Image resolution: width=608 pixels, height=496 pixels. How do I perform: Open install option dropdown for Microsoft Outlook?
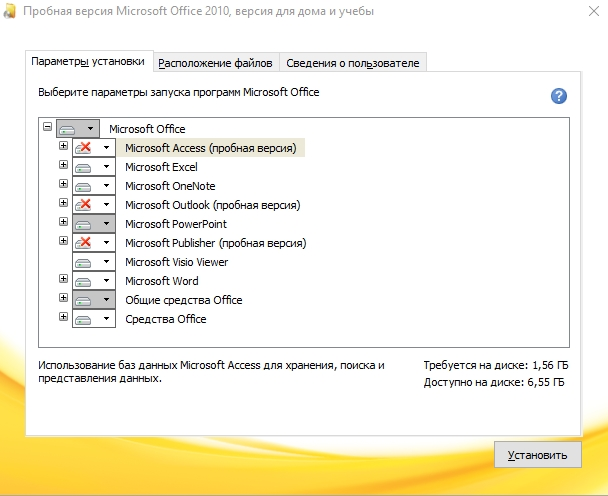click(x=94, y=204)
